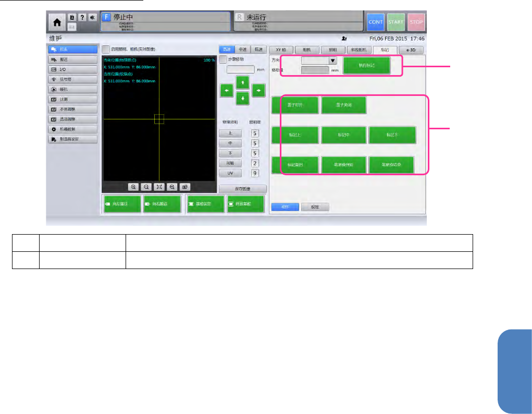Click the 盖子打开 cover open button
This screenshot has height=414, width=532.
[295, 105]
